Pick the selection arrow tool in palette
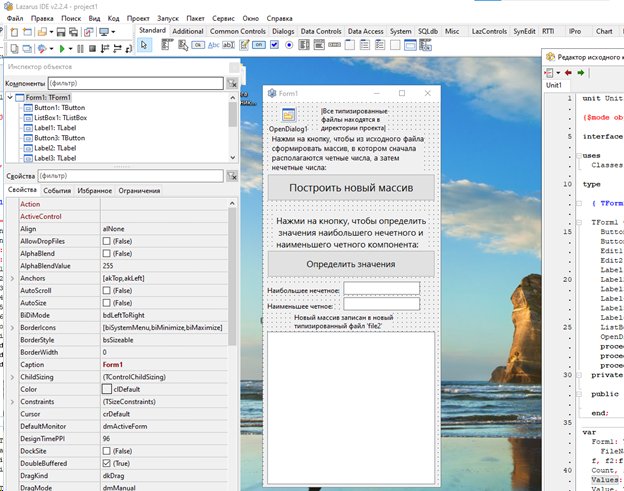This screenshot has height=491, width=624. point(146,45)
